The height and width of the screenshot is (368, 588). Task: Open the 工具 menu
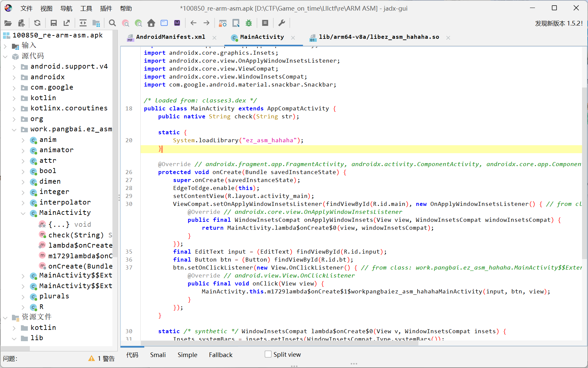pyautogui.click(x=86, y=8)
